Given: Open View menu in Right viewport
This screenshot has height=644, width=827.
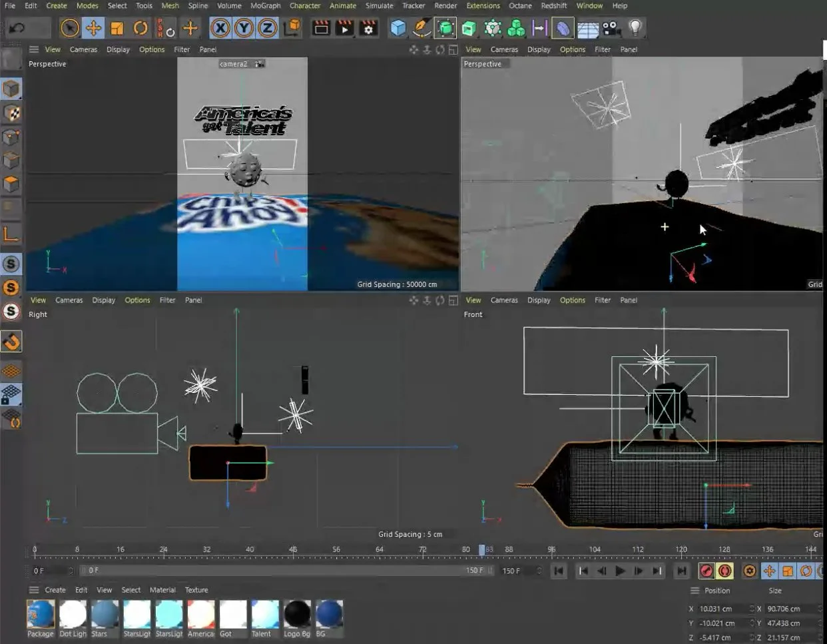Looking at the screenshot, I should coord(39,300).
